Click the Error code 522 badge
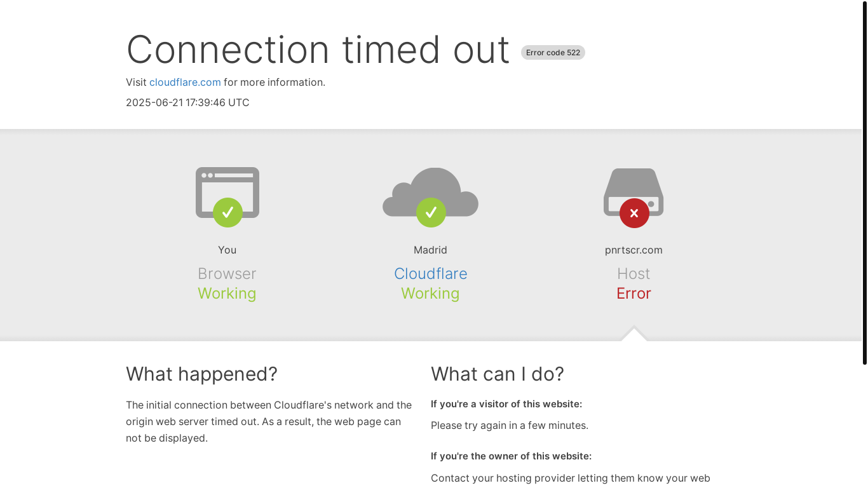This screenshot has height=488, width=868. pos(553,53)
